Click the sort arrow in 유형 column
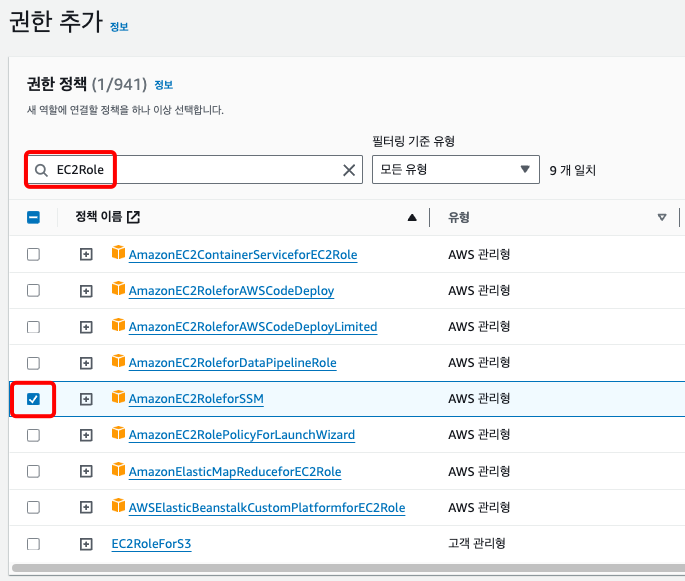Image resolution: width=685 pixels, height=581 pixels. click(x=661, y=217)
